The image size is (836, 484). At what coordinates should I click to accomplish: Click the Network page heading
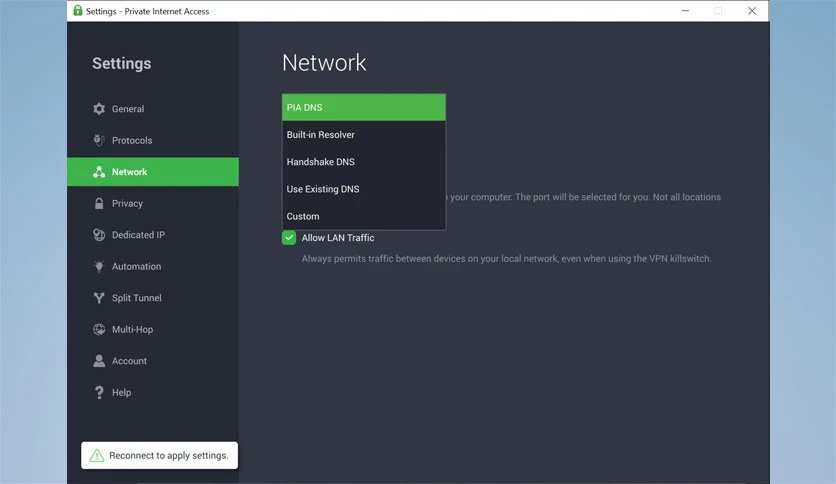[324, 63]
